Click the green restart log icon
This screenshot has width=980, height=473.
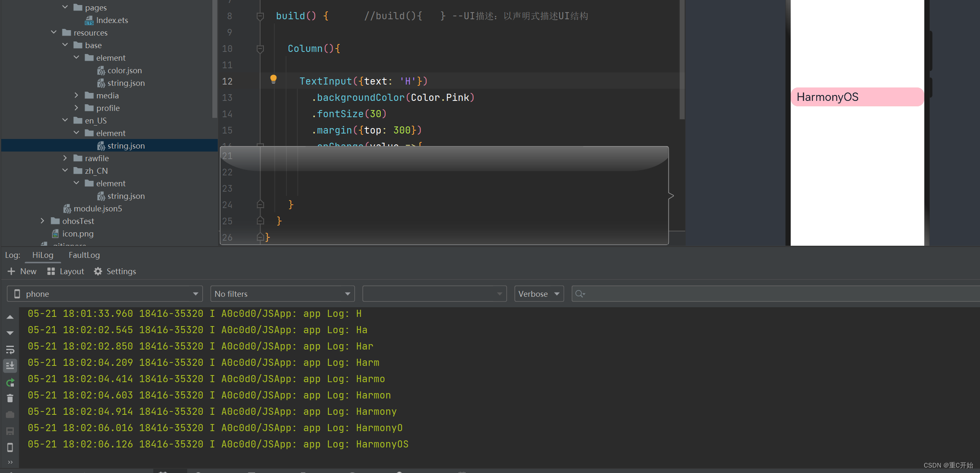10,383
